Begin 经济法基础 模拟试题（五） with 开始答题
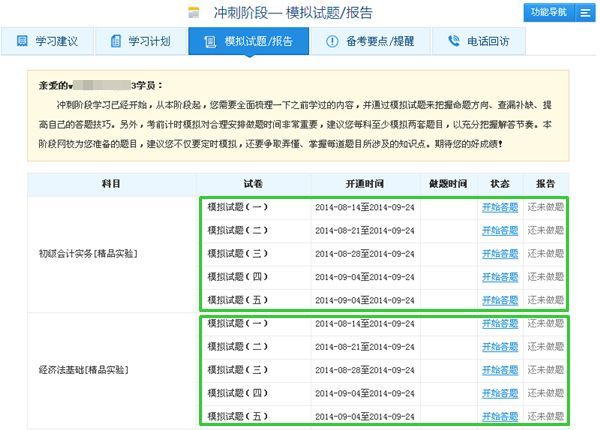The height and width of the screenshot is (430, 600). (500, 416)
